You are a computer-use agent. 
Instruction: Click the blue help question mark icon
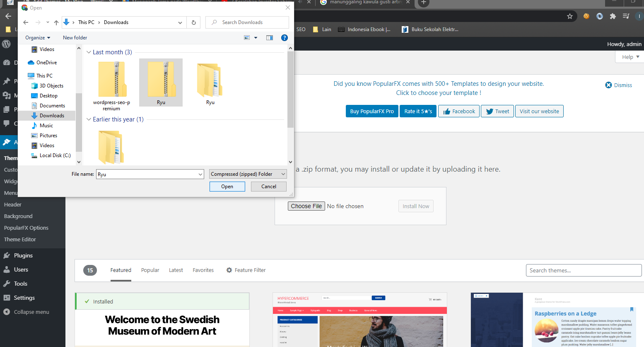[x=284, y=38]
